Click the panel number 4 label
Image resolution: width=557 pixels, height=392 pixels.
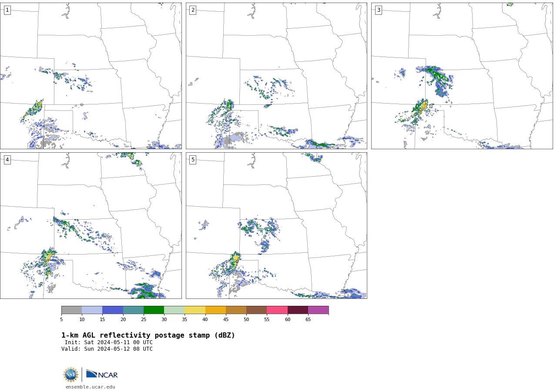[x=7, y=160]
